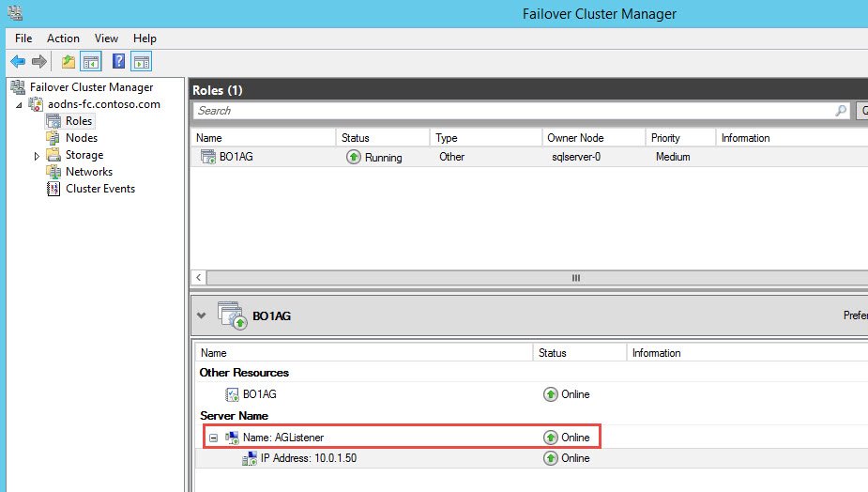The height and width of the screenshot is (492, 868).
Task: Click the resource Name column header
Action: pos(364,353)
